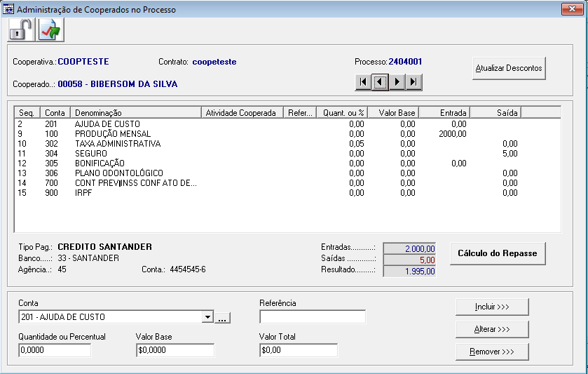
Task: Go to next cooperado record
Action: (397, 82)
